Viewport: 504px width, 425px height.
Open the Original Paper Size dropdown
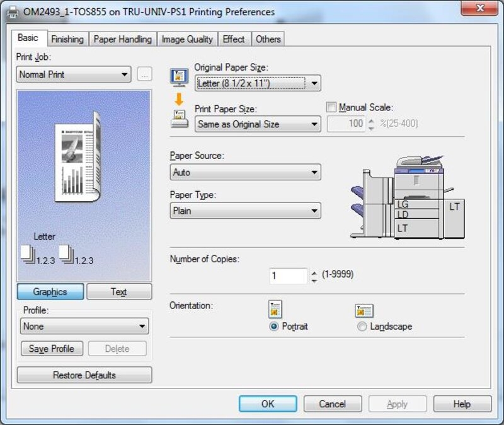(x=258, y=83)
